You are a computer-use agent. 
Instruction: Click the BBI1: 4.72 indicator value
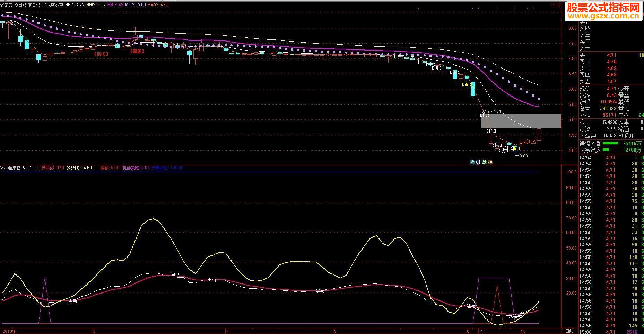pos(75,5)
